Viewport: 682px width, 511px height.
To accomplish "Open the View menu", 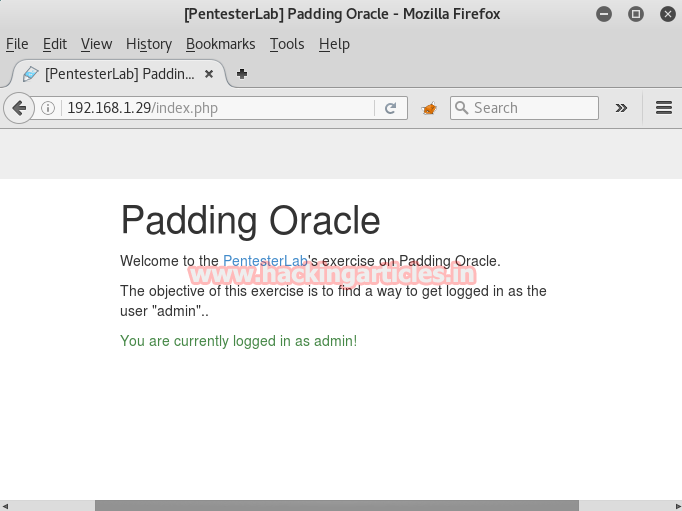I will (96, 44).
